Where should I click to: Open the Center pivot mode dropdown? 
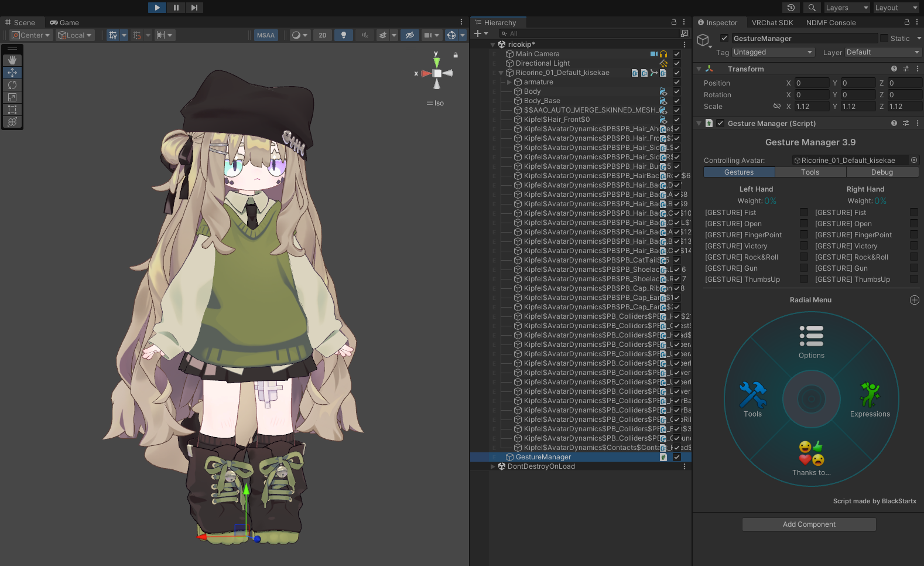point(32,35)
